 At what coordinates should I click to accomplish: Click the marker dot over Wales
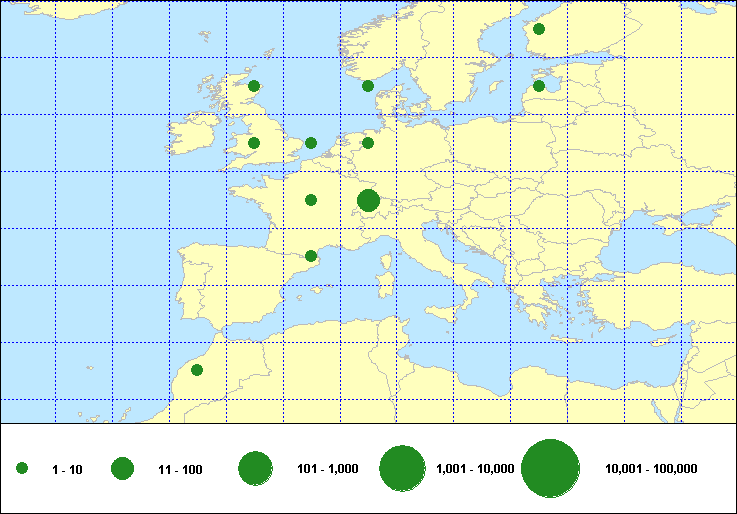(x=254, y=143)
